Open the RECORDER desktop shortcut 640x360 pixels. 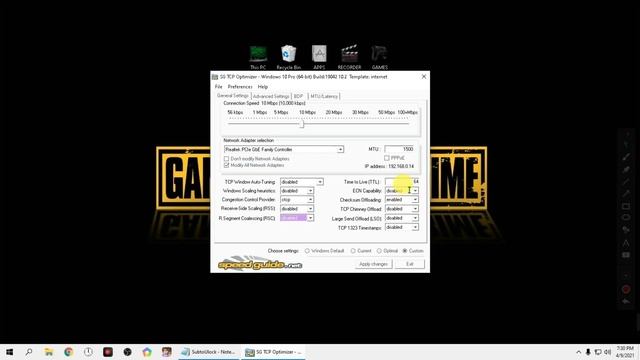(x=349, y=57)
